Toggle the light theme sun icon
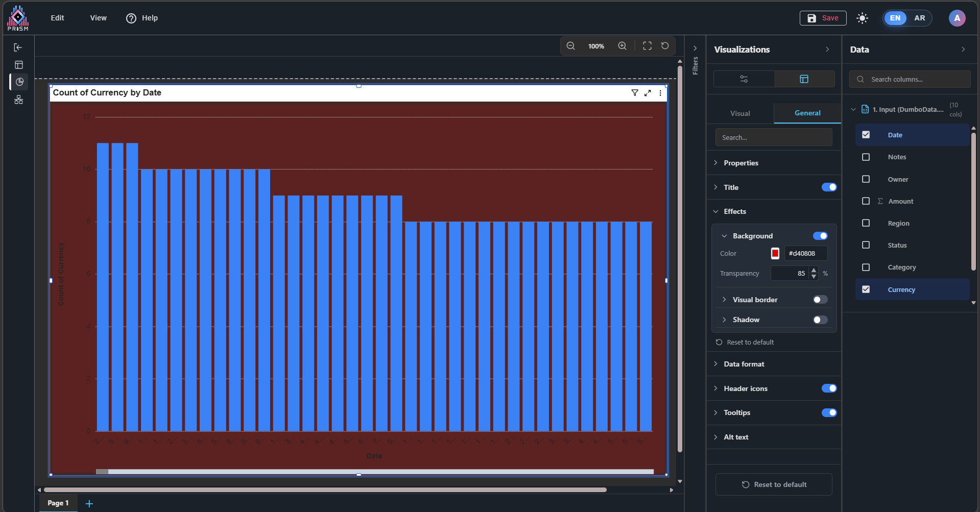 tap(862, 18)
